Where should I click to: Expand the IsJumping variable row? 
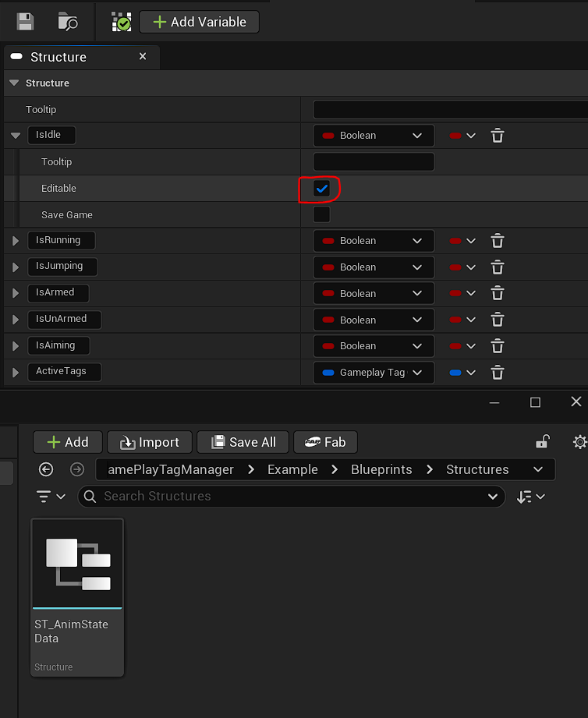[x=15, y=267]
